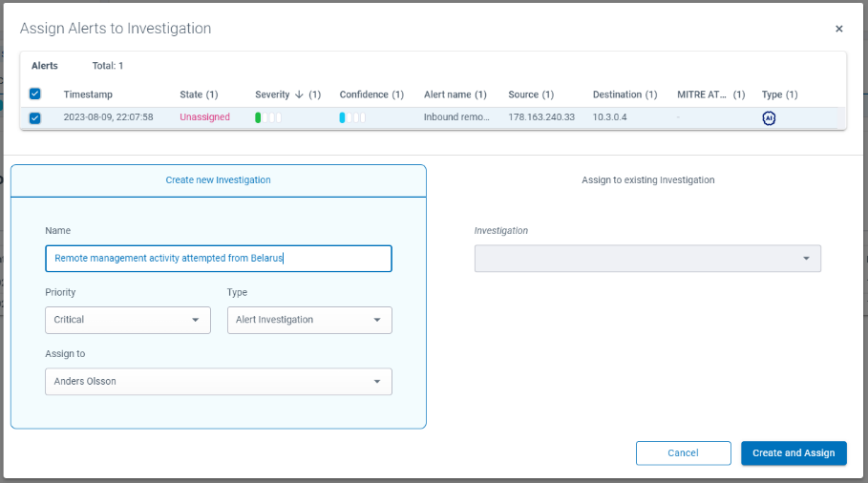The width and height of the screenshot is (868, 483).
Task: Open the Type dropdown showing Alert Investigation
Action: click(309, 320)
